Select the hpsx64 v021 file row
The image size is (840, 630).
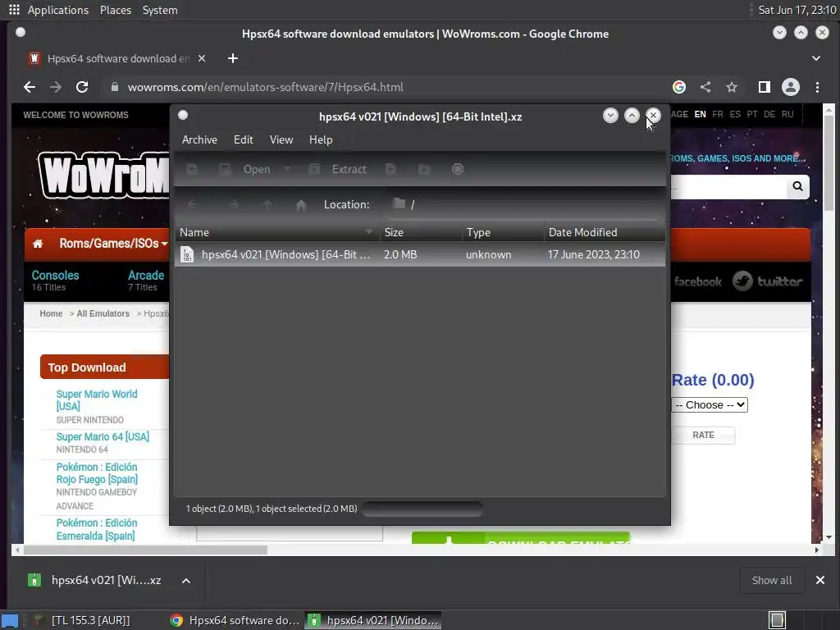coord(420,255)
